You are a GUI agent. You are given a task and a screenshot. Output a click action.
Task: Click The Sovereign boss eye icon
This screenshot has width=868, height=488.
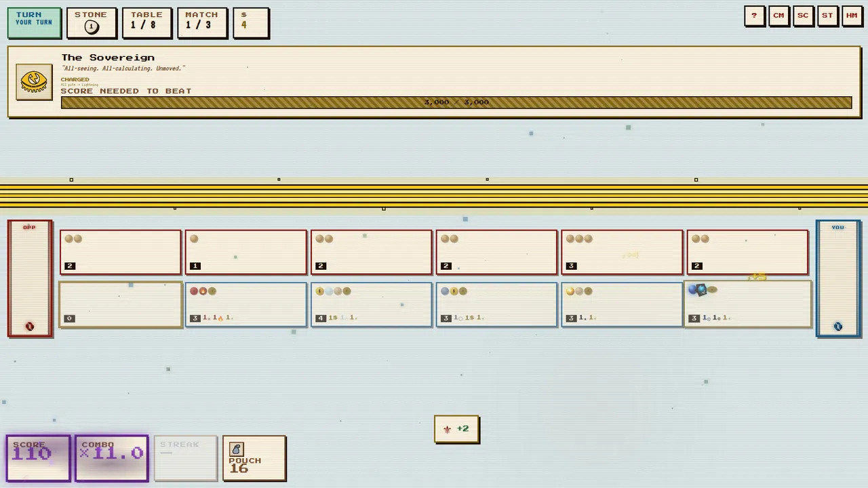point(34,82)
